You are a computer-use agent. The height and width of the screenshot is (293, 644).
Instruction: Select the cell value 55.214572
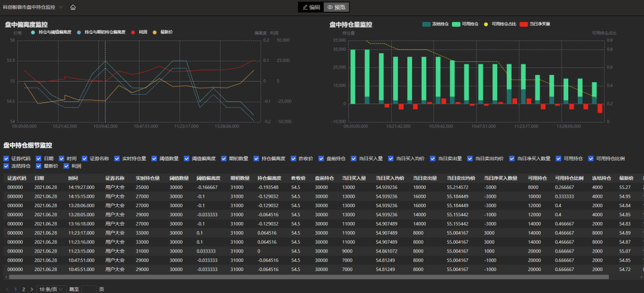point(458,187)
